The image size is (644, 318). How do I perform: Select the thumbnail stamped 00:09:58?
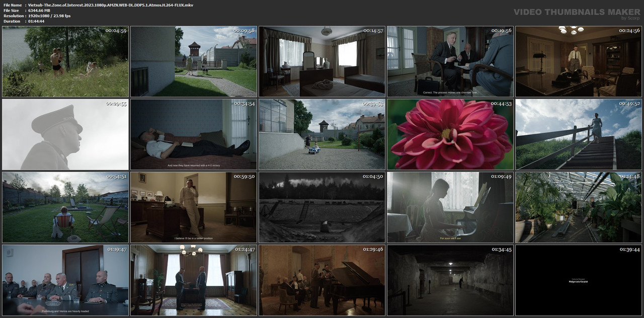click(x=194, y=61)
